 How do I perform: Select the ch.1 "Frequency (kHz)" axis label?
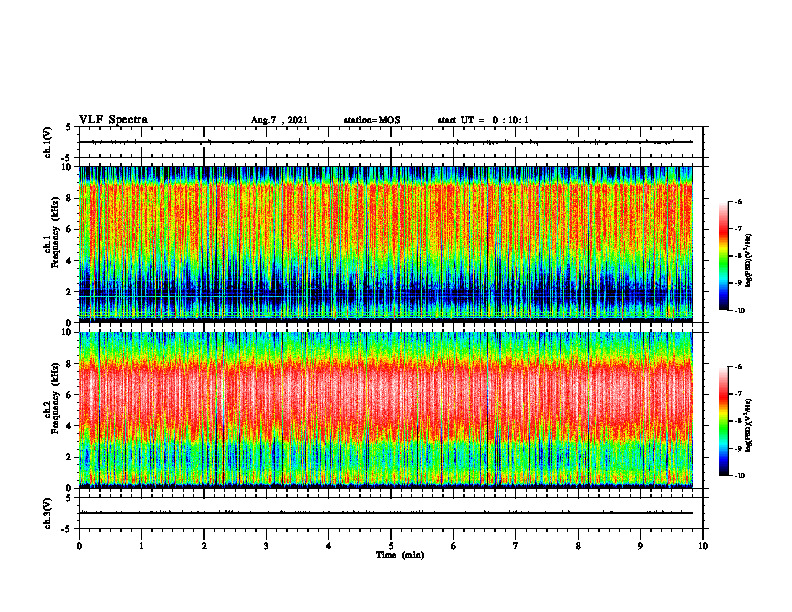coord(56,230)
